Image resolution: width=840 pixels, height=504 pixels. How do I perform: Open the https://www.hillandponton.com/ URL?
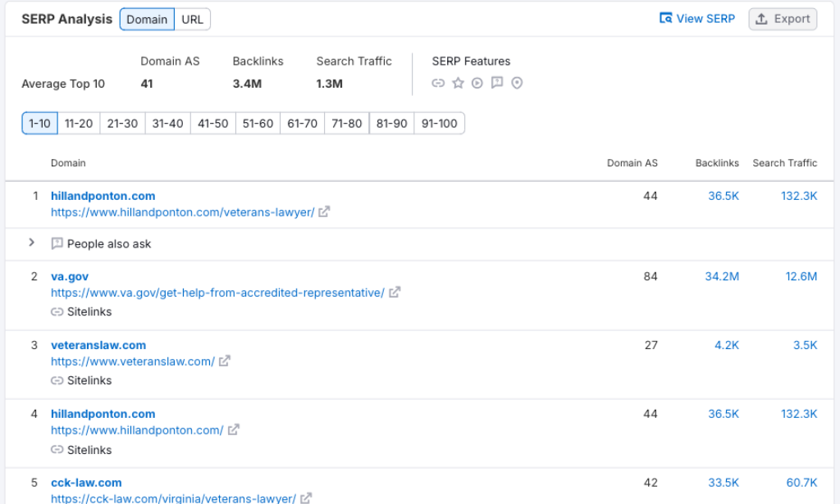tap(137, 430)
